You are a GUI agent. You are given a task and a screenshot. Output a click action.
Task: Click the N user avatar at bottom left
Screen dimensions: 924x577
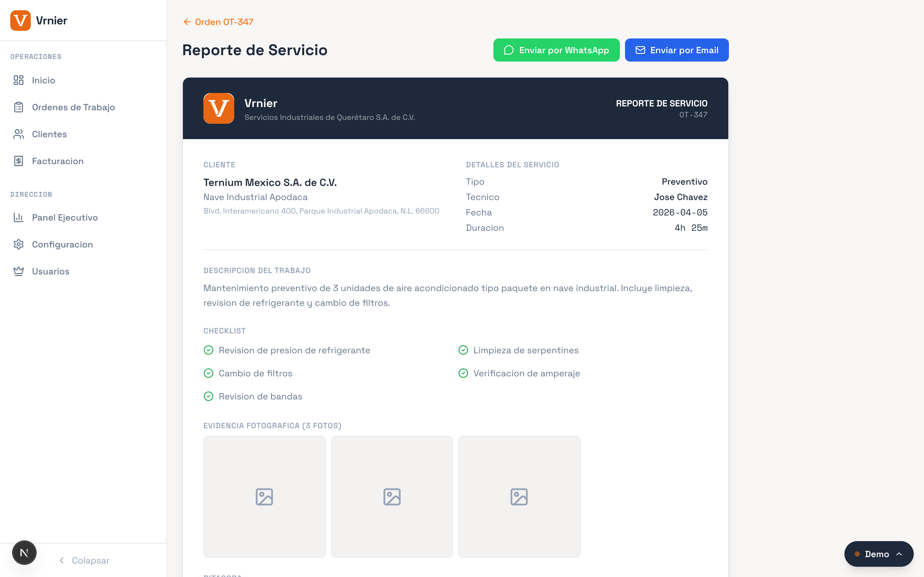(x=24, y=552)
